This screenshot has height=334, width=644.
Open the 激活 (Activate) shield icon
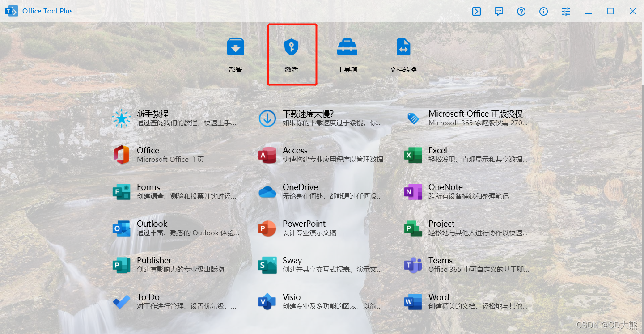coord(291,47)
